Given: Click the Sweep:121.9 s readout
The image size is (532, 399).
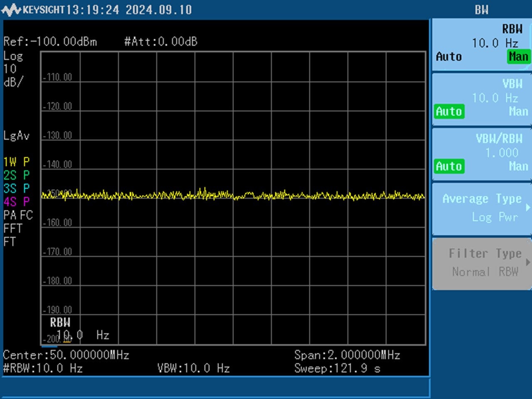Looking at the screenshot, I should [337, 368].
